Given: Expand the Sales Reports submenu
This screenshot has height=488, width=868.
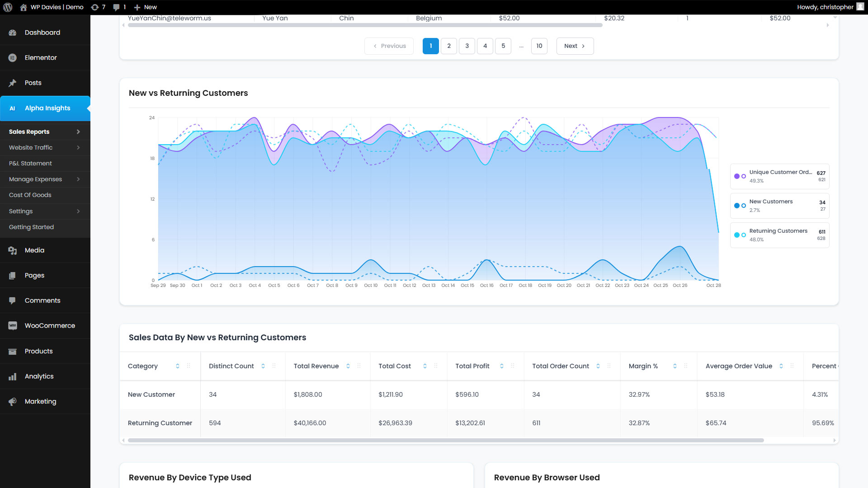Looking at the screenshot, I should [78, 132].
